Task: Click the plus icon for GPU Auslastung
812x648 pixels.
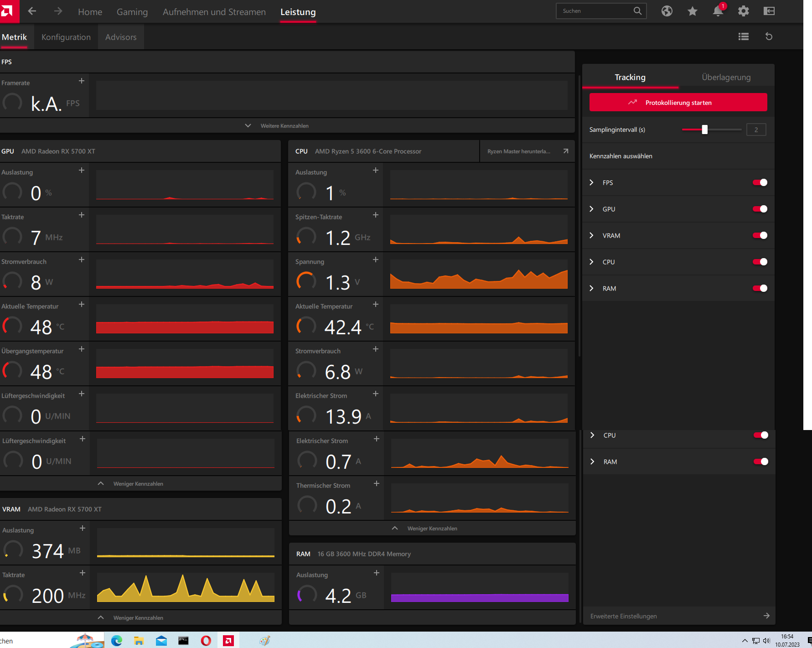Action: pos(82,170)
